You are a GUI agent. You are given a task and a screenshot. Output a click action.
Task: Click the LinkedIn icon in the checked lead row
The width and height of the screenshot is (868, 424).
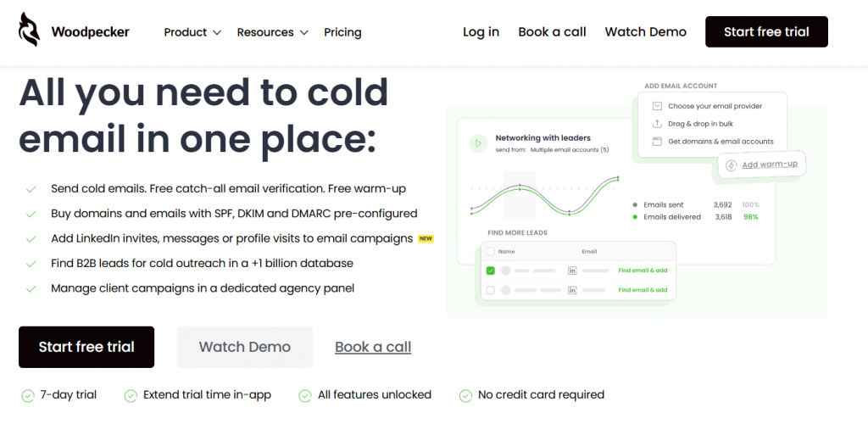click(572, 271)
